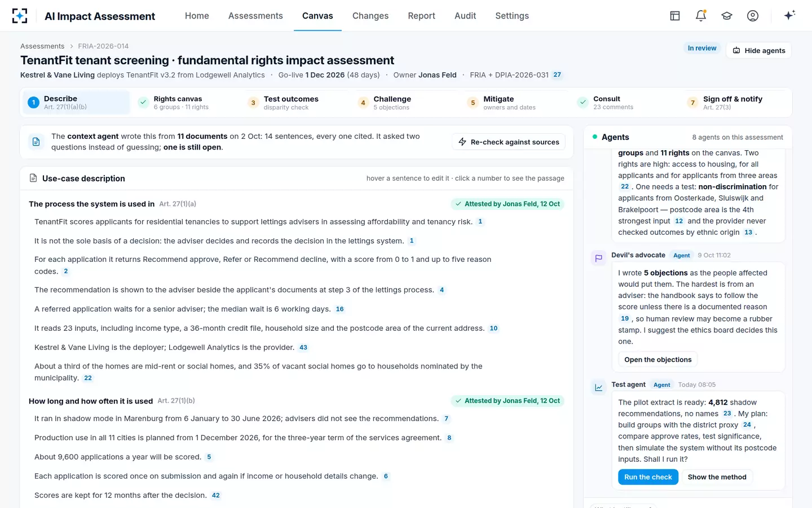Open citation 43 after the deployer sentence
This screenshot has height=508, width=812.
[303, 348]
